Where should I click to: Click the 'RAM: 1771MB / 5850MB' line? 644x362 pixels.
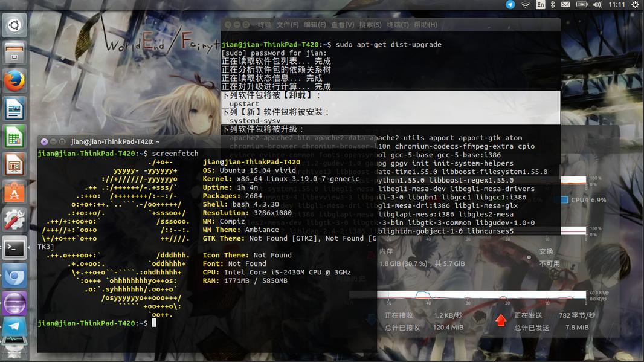coord(245,280)
